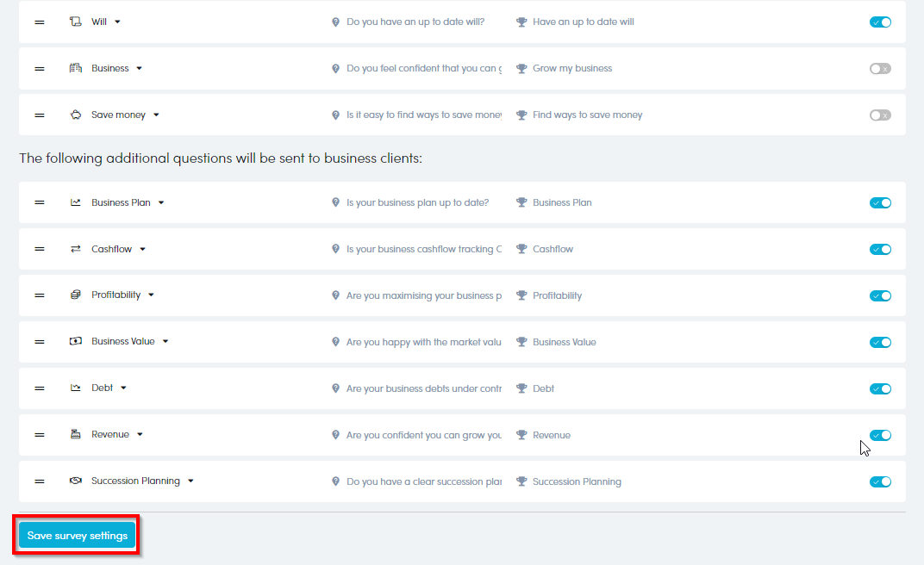Click the Cashflow arrows icon

tap(76, 249)
